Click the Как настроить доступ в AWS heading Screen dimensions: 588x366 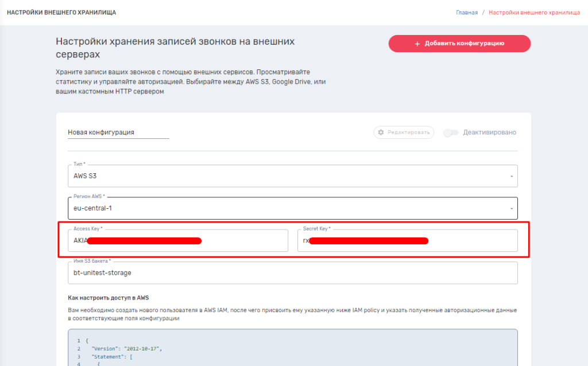[109, 298]
